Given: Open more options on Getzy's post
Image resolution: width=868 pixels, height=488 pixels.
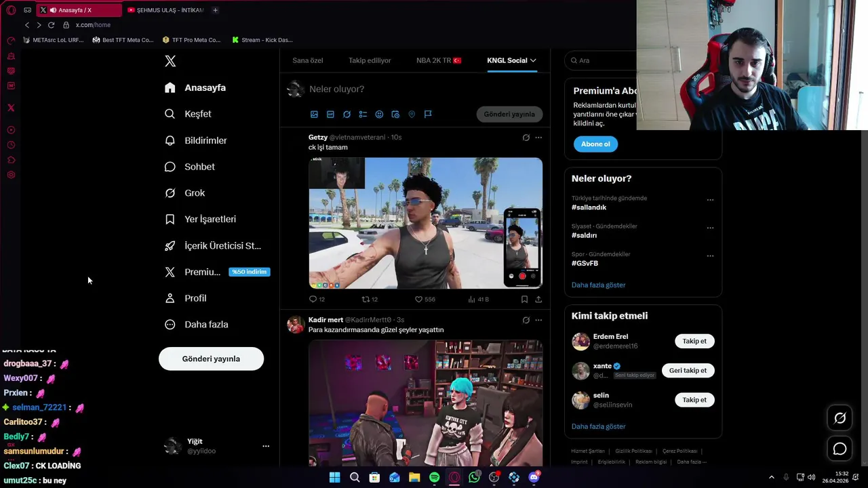Looking at the screenshot, I should tap(538, 138).
